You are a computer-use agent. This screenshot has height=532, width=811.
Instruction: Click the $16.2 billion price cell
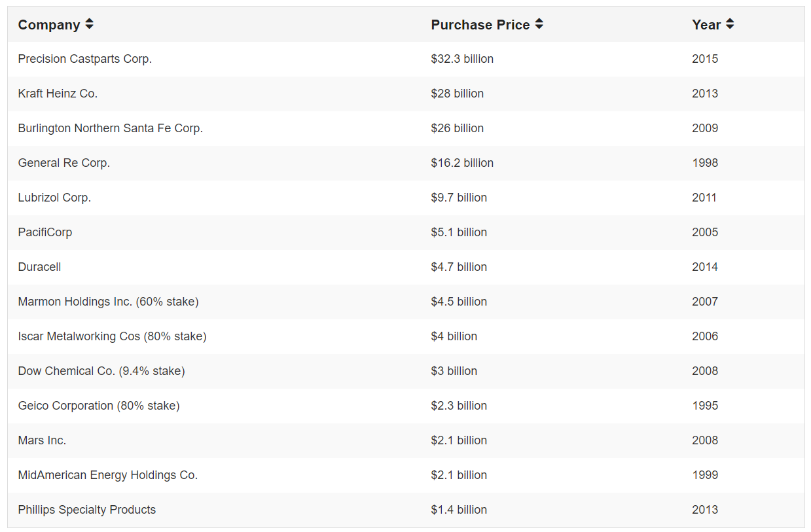click(x=462, y=163)
